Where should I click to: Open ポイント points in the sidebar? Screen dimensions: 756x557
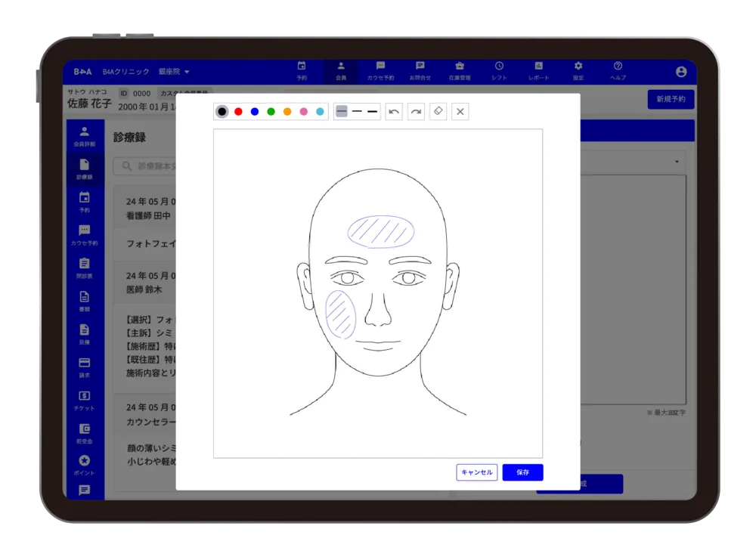tap(85, 466)
